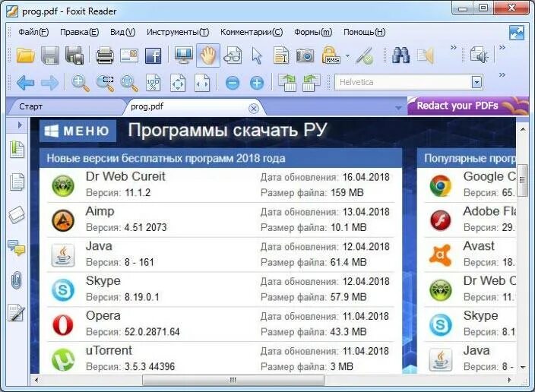
Task: Click the Opera program link
Action: tap(103, 315)
